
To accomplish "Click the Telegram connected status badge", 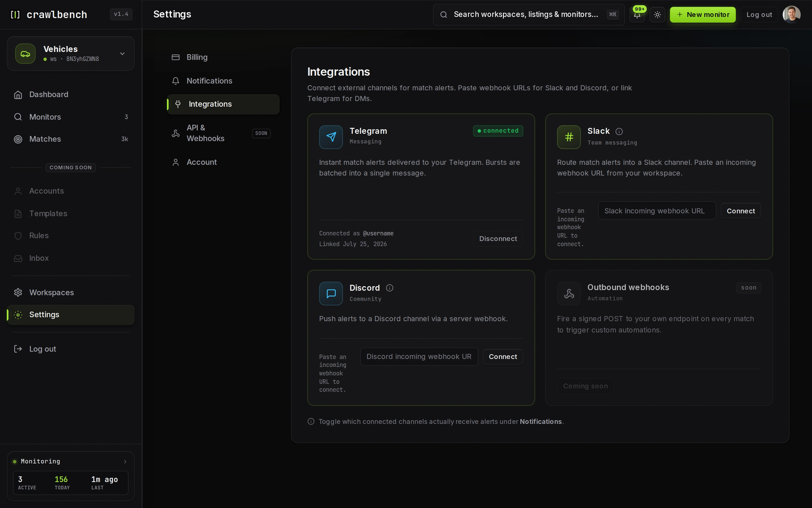I will 498,131.
